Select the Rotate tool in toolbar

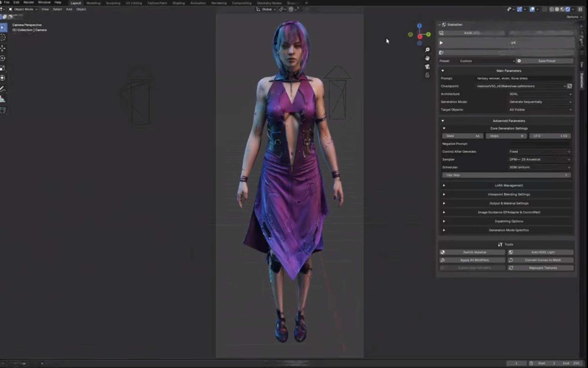click(3, 58)
